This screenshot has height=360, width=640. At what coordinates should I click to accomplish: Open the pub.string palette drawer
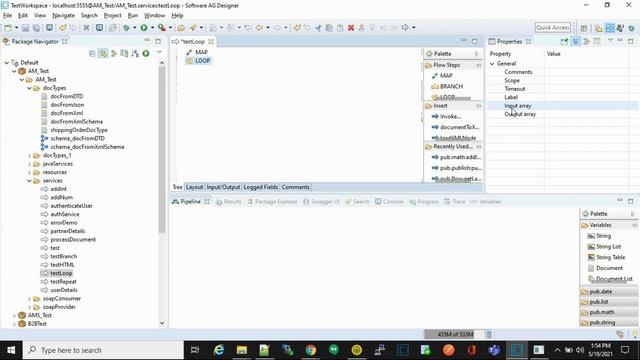pos(608,322)
